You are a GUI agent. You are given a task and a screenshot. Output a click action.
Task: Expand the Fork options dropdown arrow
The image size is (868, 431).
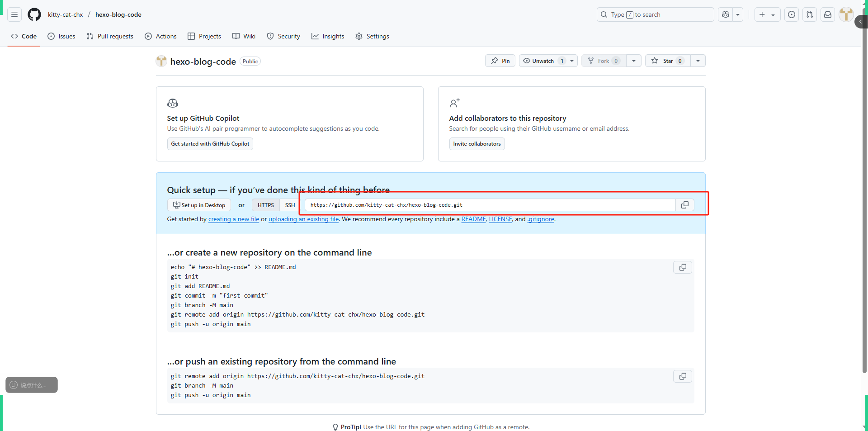[x=634, y=61]
